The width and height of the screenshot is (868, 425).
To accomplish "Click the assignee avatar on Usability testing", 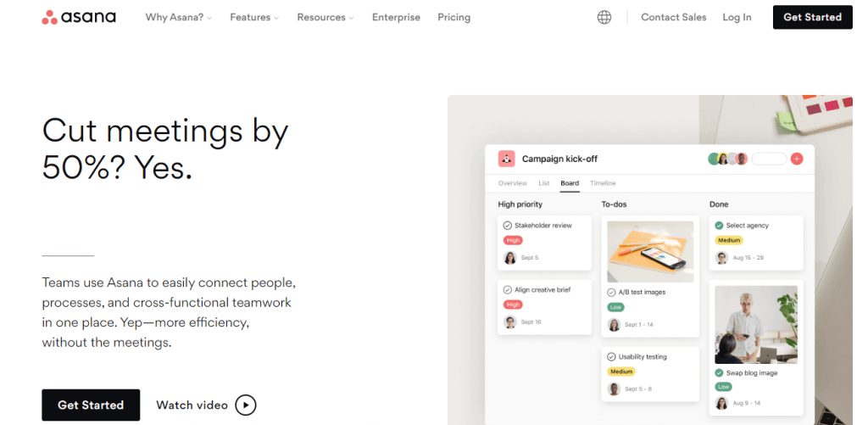I will tap(614, 389).
